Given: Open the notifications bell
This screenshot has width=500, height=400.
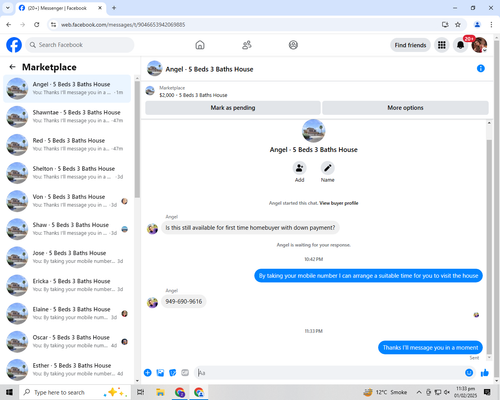Looking at the screenshot, I should [460, 45].
